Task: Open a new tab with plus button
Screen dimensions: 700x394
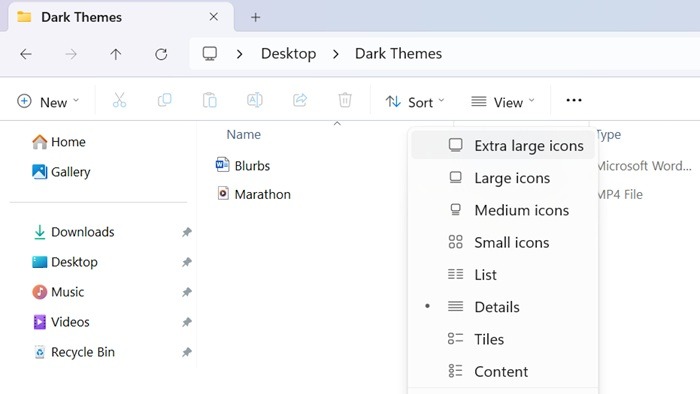Action: tap(255, 17)
